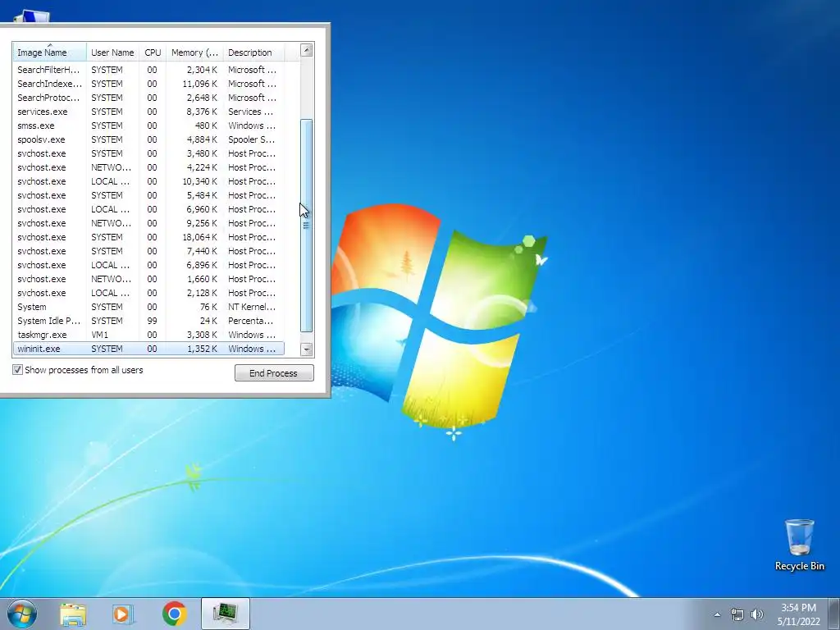Open Windows Explorer from the taskbar

coord(73,614)
